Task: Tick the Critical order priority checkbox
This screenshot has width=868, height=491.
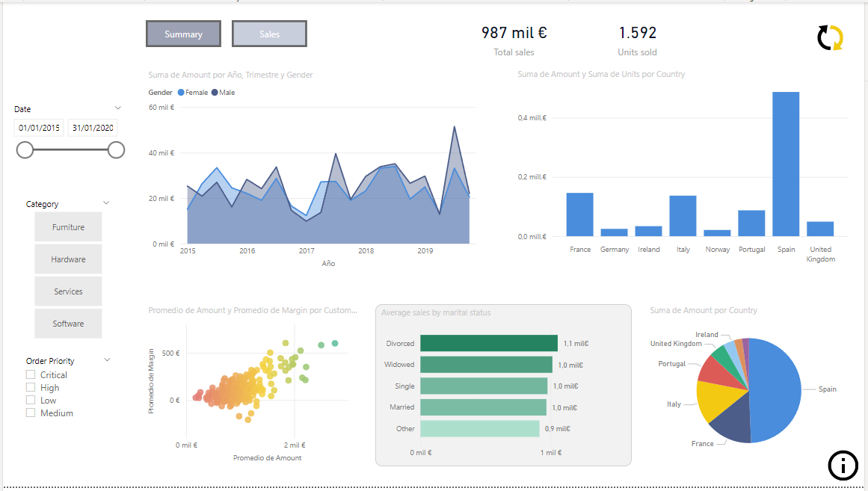Action: click(31, 375)
